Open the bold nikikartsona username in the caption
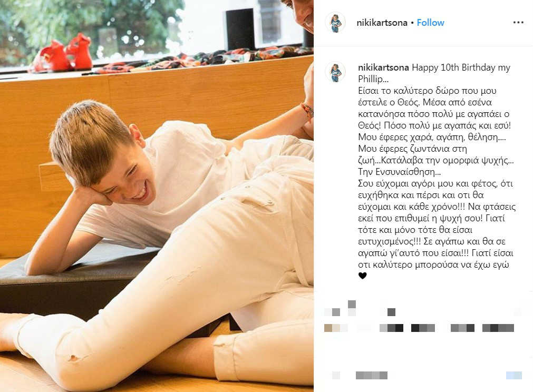 (x=383, y=67)
